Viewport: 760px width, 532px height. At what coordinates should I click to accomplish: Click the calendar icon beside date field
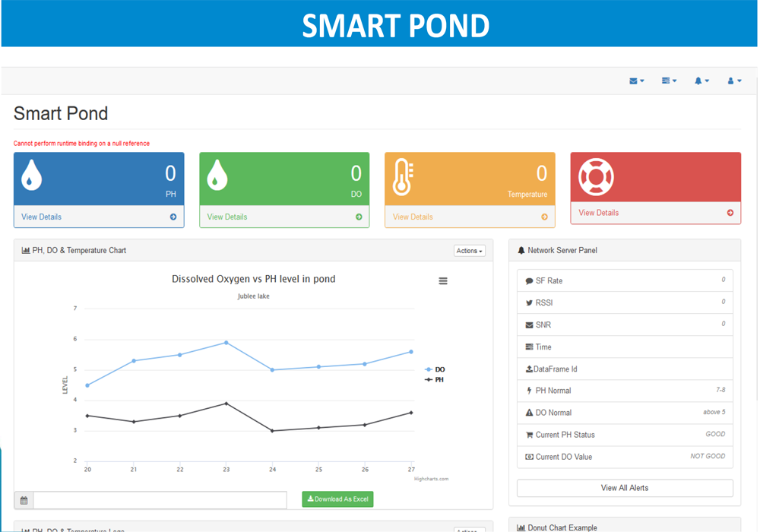point(24,500)
